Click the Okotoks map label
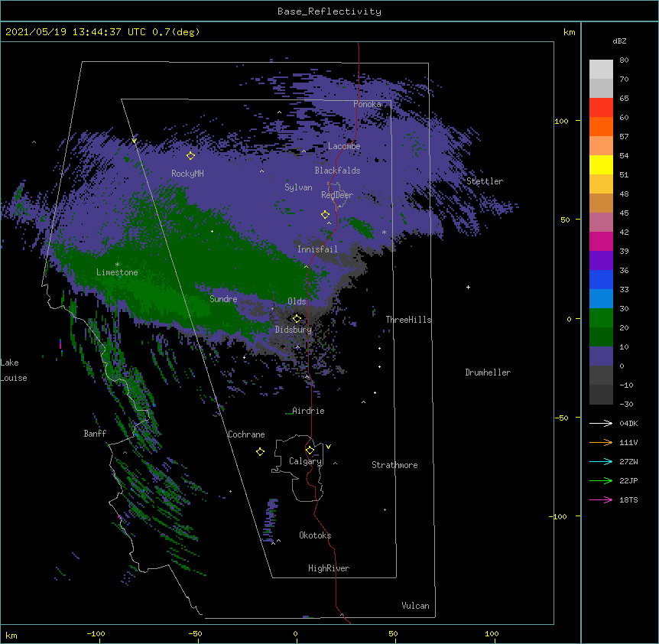659x644 pixels. point(315,535)
